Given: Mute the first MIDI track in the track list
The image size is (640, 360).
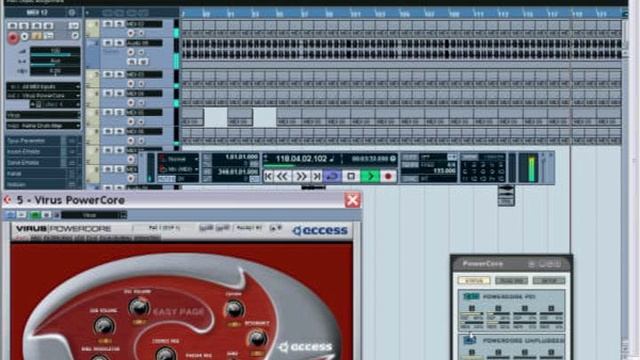Looking at the screenshot, I should click(x=108, y=24).
